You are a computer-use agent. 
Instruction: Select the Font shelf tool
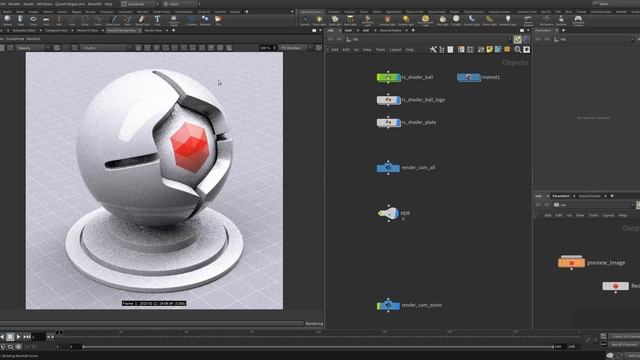tap(157, 20)
